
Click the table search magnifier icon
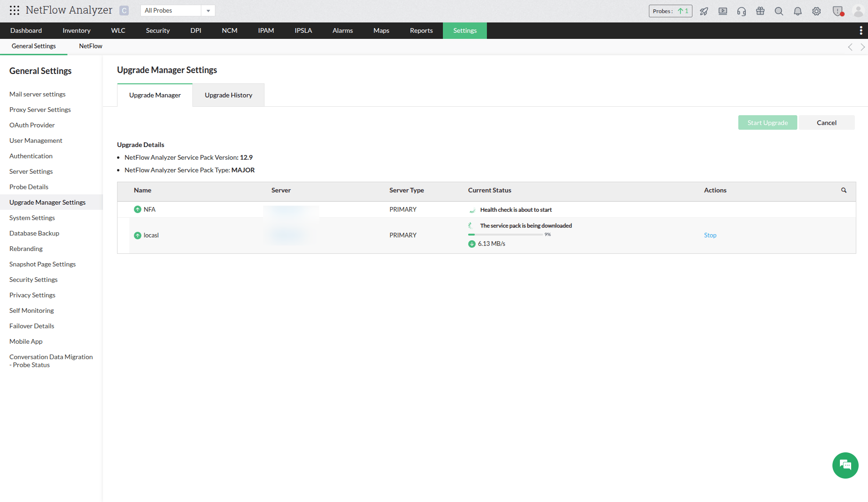pos(844,190)
